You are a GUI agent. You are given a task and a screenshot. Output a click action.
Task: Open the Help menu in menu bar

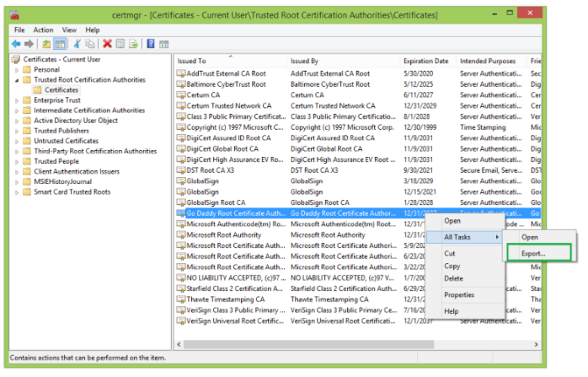tap(93, 30)
